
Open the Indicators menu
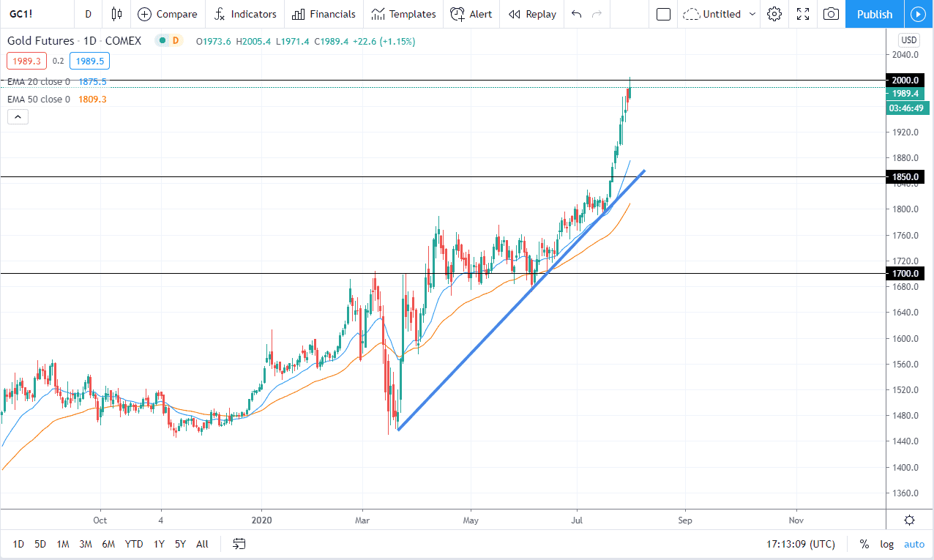[x=245, y=14]
